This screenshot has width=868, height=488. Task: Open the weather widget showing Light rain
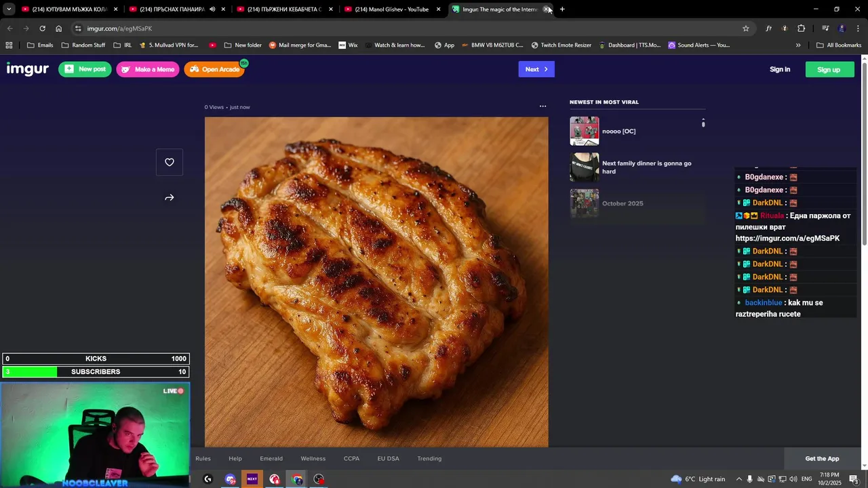pyautogui.click(x=698, y=479)
